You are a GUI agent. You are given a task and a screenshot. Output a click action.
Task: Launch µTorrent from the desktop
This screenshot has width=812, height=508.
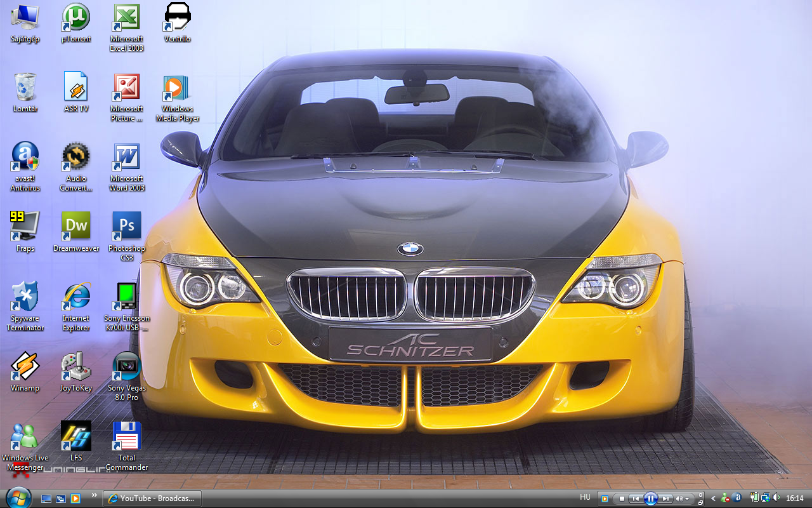point(76,23)
